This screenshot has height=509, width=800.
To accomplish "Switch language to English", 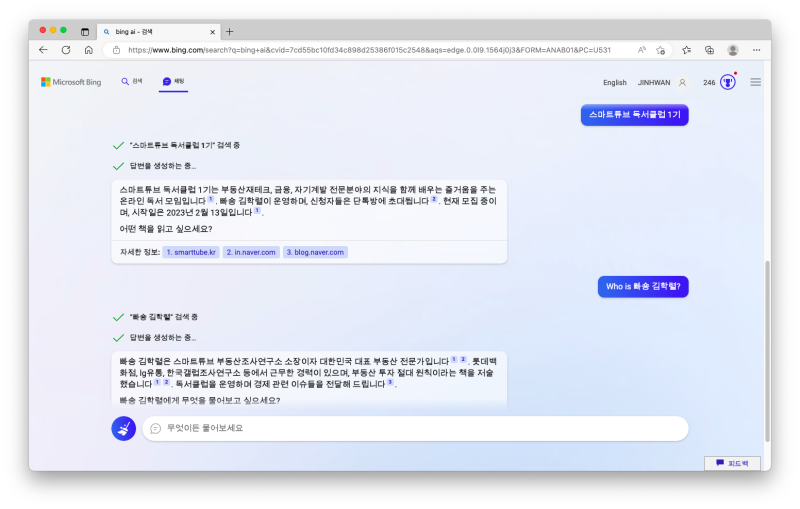I will coord(614,83).
